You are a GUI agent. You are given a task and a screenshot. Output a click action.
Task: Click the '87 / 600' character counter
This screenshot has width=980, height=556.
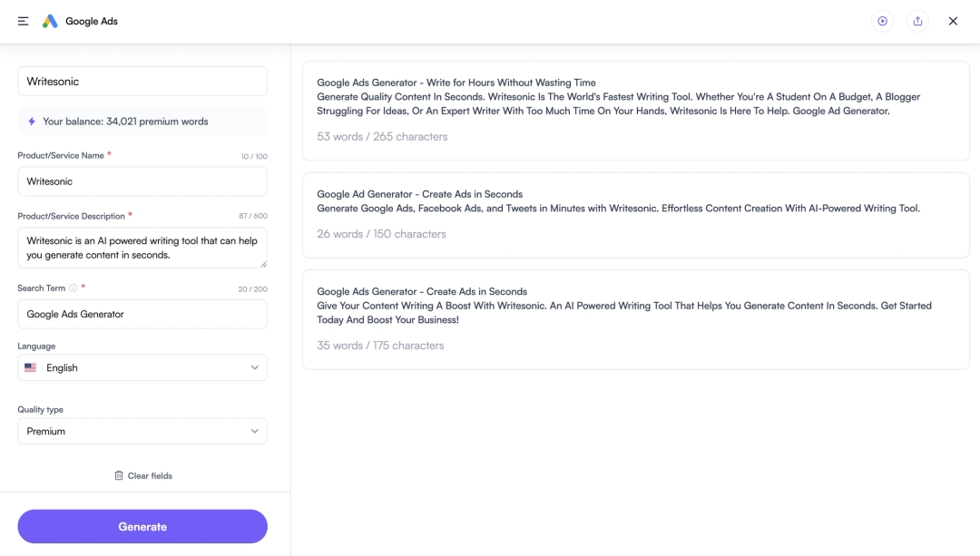[x=253, y=216]
